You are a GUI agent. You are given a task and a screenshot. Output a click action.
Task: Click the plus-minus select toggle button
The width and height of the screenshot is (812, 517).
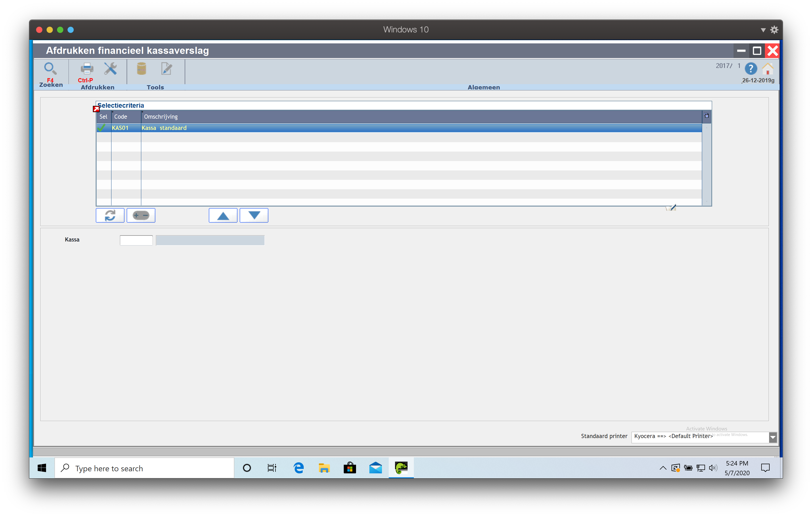click(x=141, y=215)
